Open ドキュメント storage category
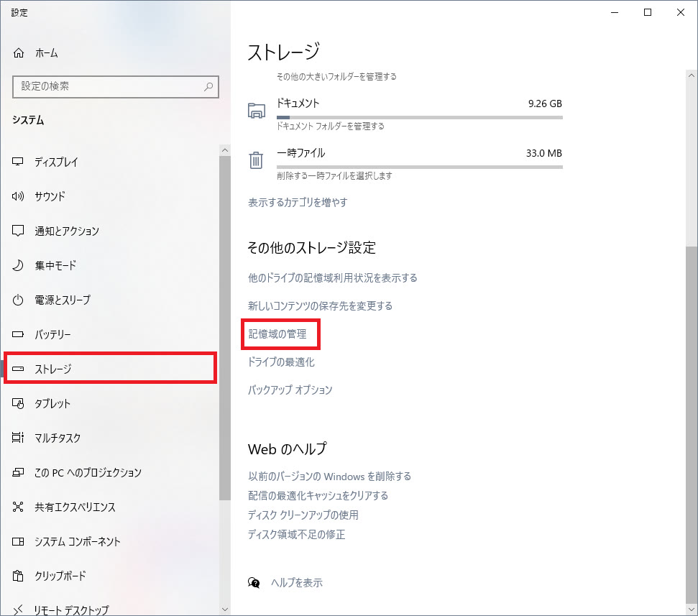The height and width of the screenshot is (616, 698). tap(405, 114)
